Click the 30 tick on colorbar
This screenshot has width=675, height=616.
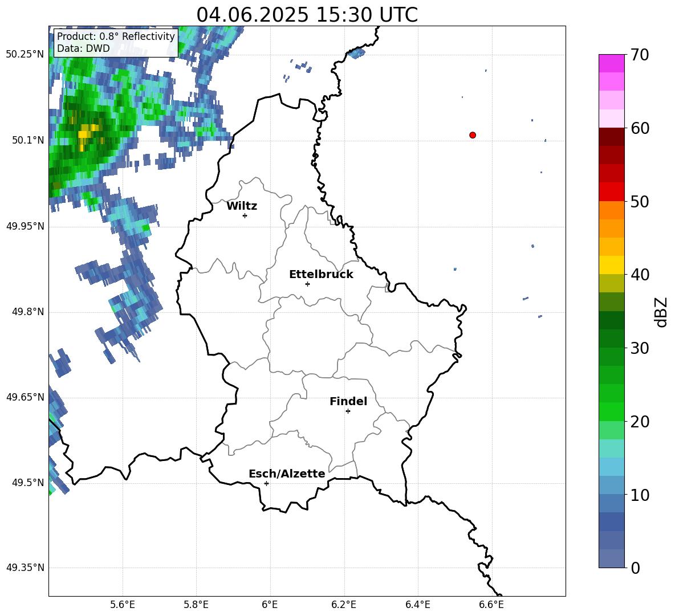(640, 348)
